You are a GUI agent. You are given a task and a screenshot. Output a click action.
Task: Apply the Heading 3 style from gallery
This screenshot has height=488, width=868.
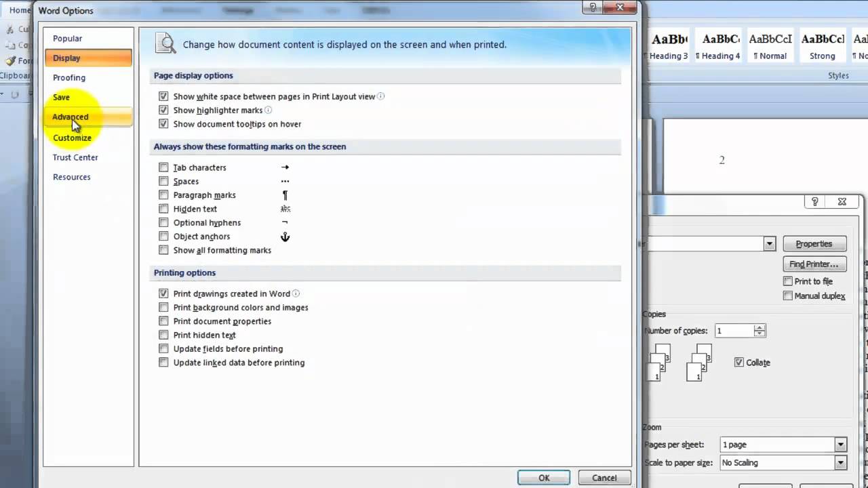click(669, 46)
